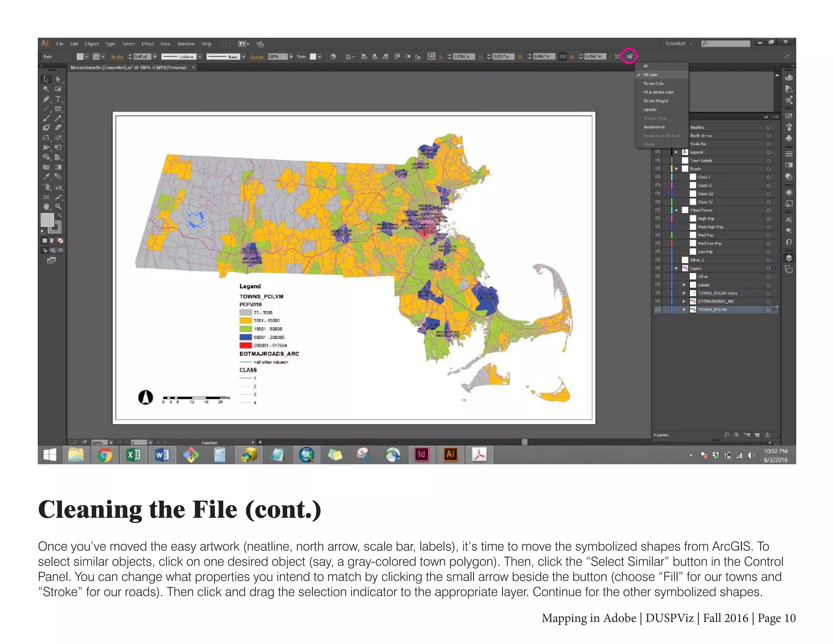Open the Character panel icon in dock

pos(789,220)
